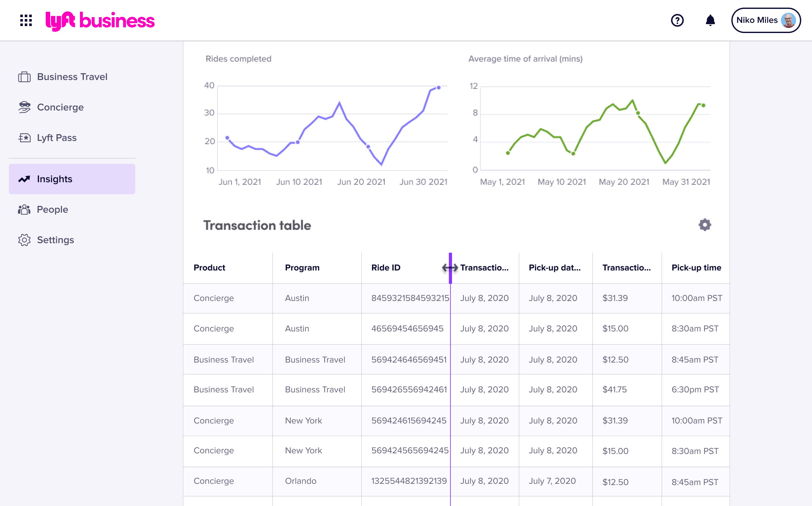Click the Lyft Business logo
Image resolution: width=812 pixels, height=506 pixels.
100,21
